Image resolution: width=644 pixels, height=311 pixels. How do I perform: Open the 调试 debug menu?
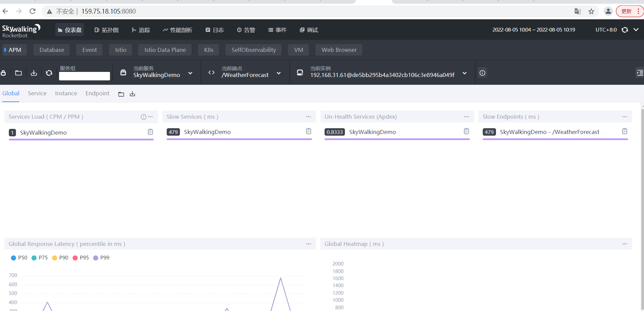(x=309, y=30)
